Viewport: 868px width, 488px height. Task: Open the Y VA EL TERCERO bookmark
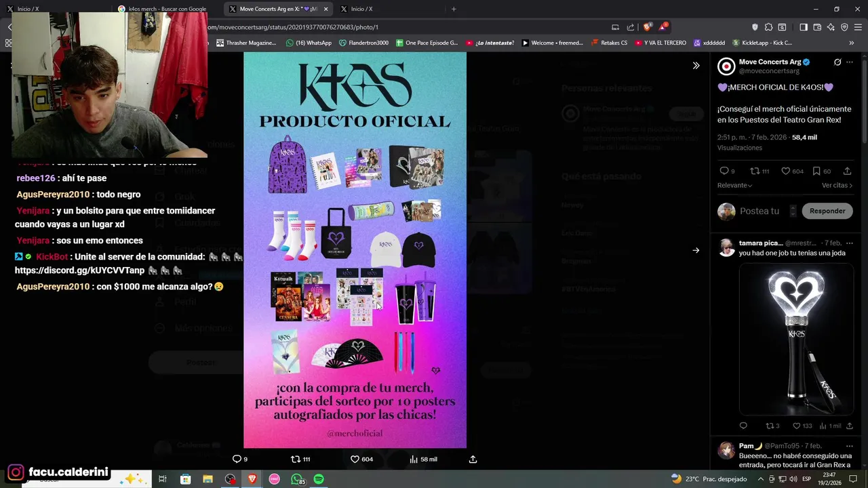[x=660, y=43]
